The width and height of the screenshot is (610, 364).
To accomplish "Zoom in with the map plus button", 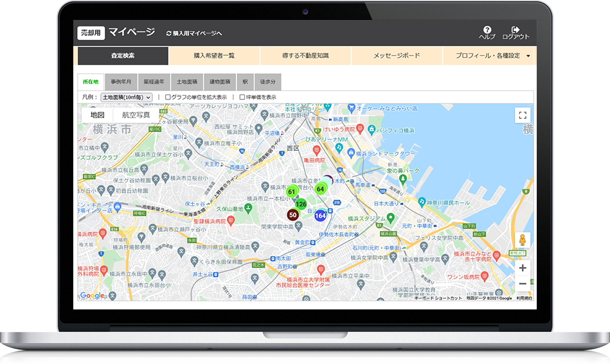I will tap(523, 268).
